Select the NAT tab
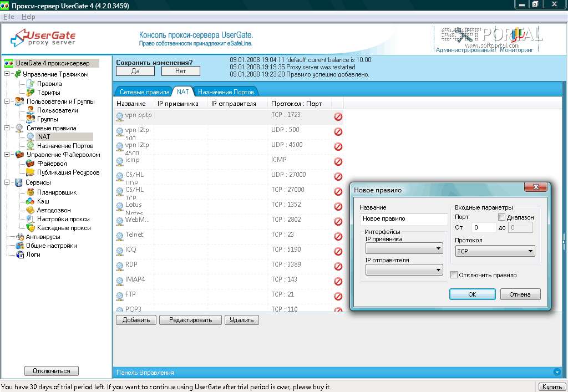This screenshot has width=568, height=392. point(183,92)
